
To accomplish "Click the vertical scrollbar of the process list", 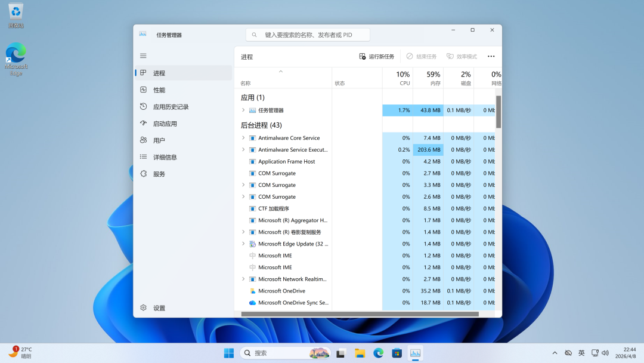I will coord(499,112).
